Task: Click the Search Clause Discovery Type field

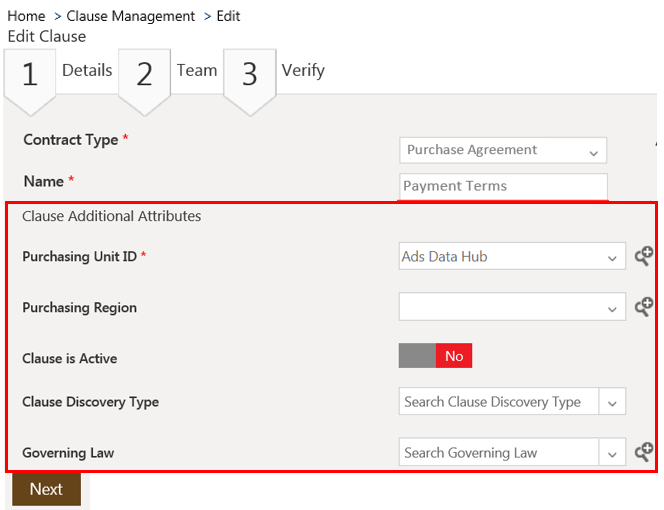Action: 498,402
